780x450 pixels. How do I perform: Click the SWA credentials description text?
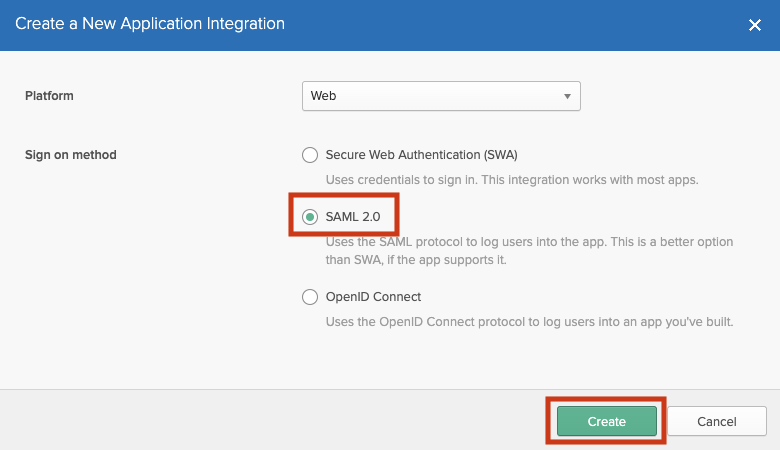point(512,180)
